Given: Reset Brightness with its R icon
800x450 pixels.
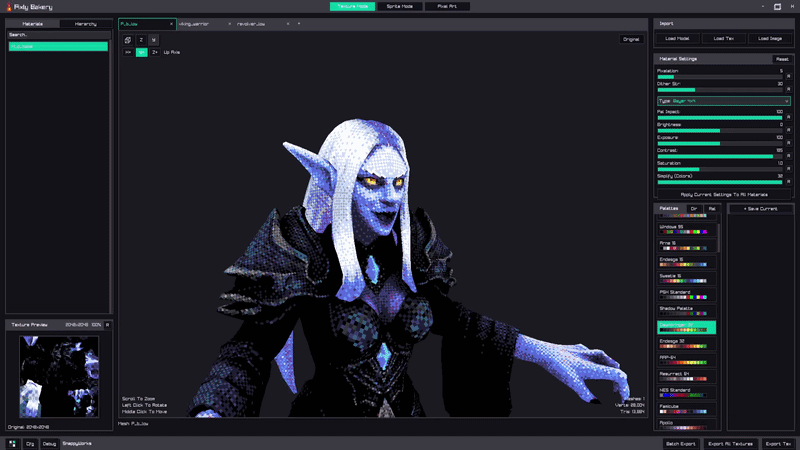Looking at the screenshot, I should coord(788,130).
